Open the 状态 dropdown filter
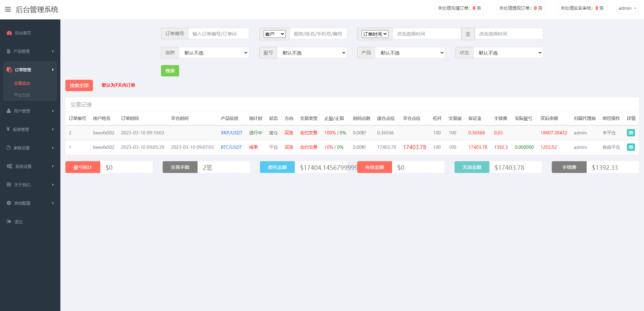The height and width of the screenshot is (311, 644). coord(508,53)
